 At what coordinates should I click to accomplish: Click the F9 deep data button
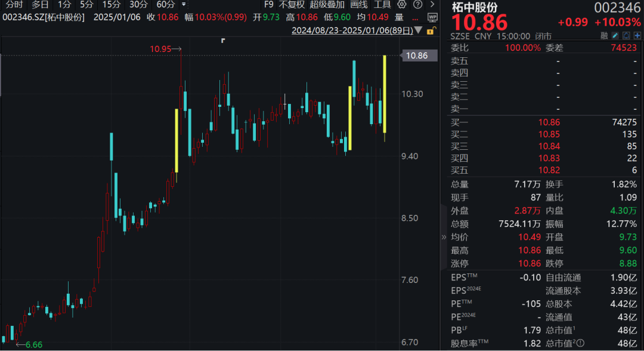click(x=269, y=5)
